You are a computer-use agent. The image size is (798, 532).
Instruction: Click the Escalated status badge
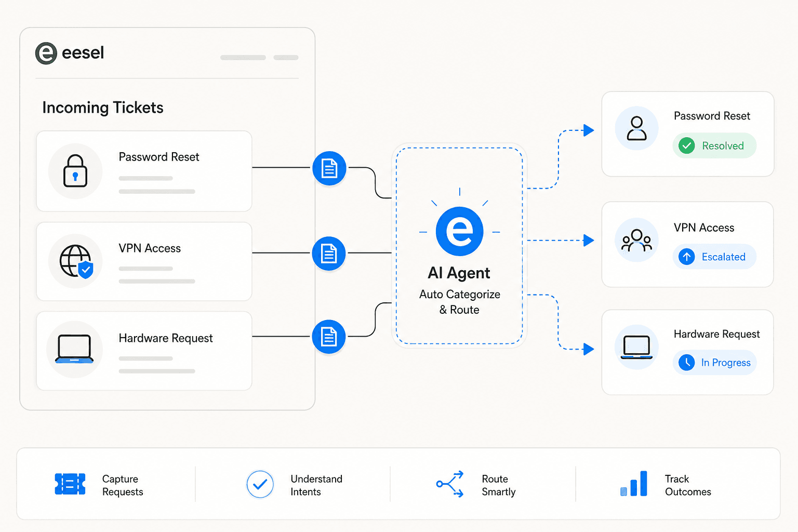coord(714,257)
